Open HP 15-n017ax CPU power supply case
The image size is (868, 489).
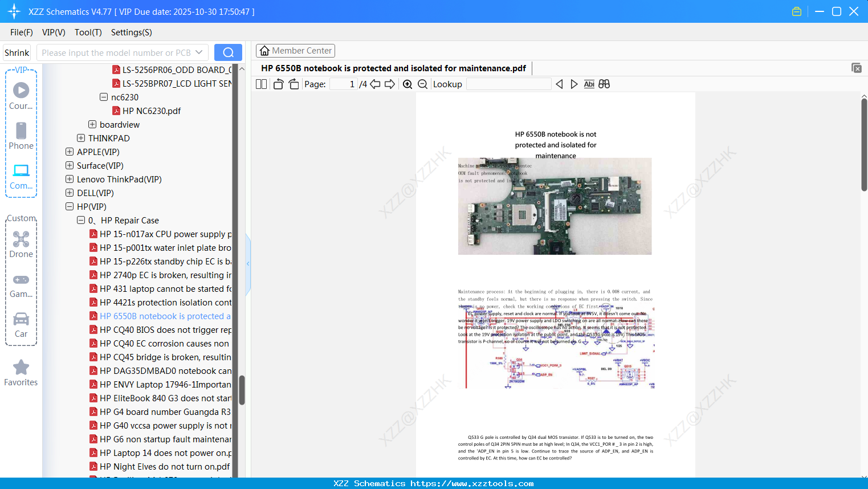tap(161, 234)
